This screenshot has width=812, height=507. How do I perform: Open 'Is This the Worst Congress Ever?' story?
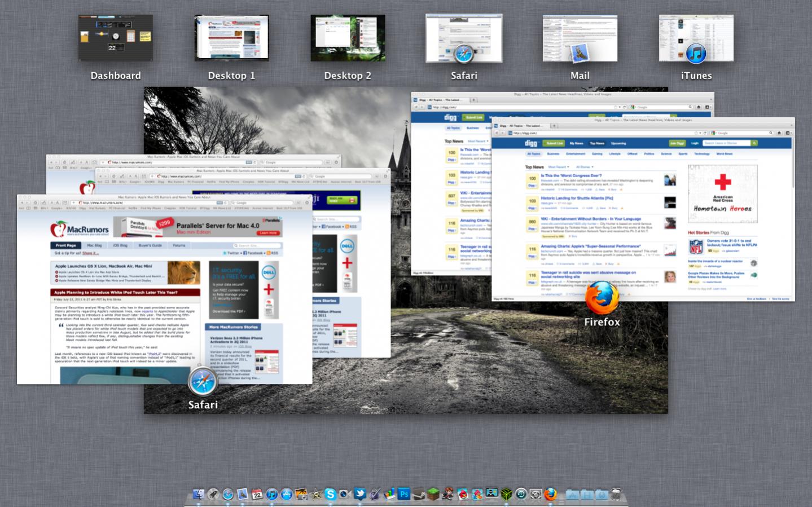571,176
